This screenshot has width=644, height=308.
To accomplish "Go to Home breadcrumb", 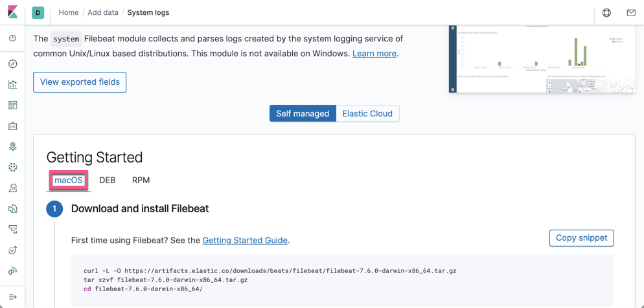I will pos(69,13).
